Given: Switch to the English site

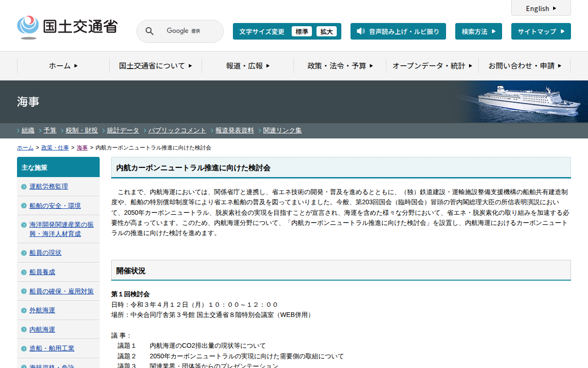Looking at the screenshot, I should (x=541, y=8).
